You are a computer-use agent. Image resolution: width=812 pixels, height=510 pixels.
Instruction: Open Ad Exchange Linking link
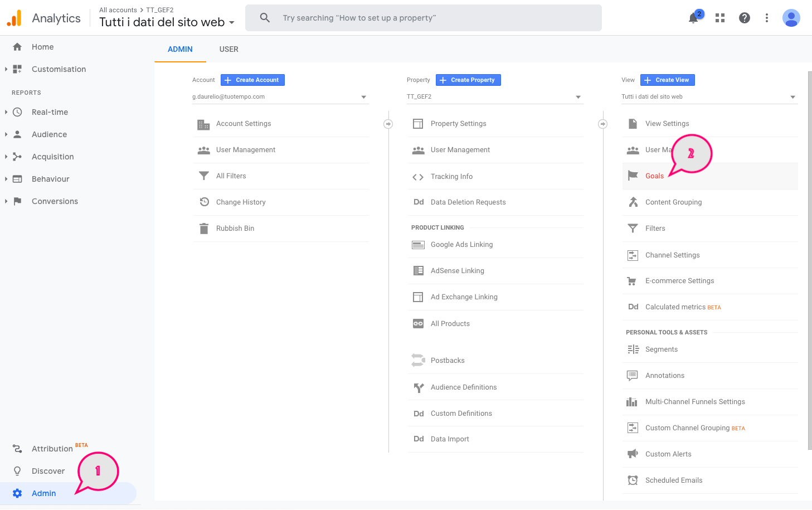[x=464, y=297]
